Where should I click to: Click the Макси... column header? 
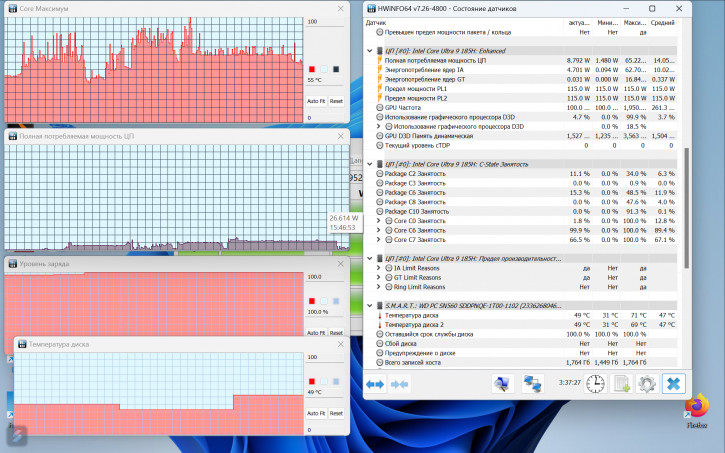coord(635,23)
